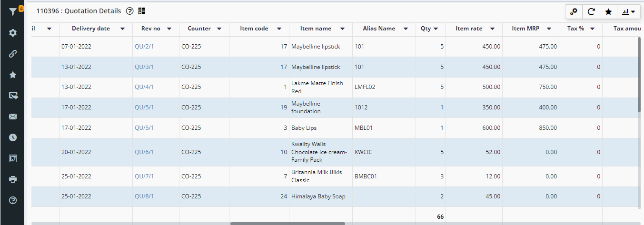Mark report as favorite top right
The image size is (644, 225).
608,12
